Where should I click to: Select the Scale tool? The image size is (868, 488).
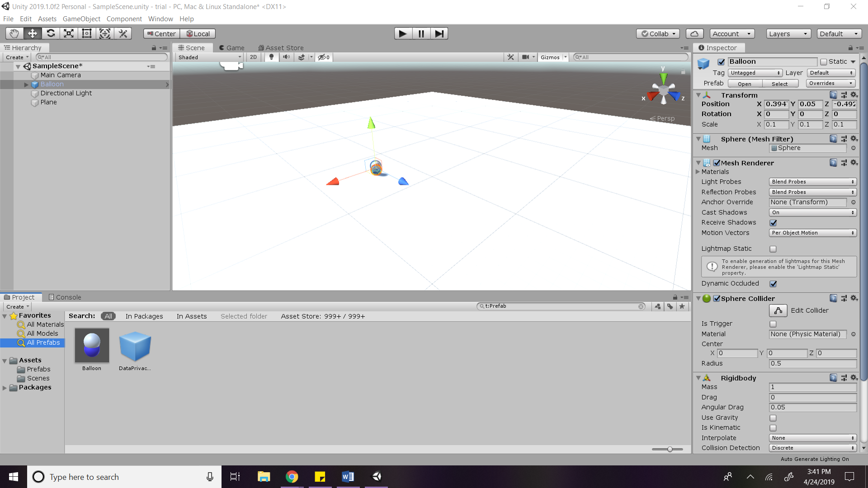coord(68,33)
